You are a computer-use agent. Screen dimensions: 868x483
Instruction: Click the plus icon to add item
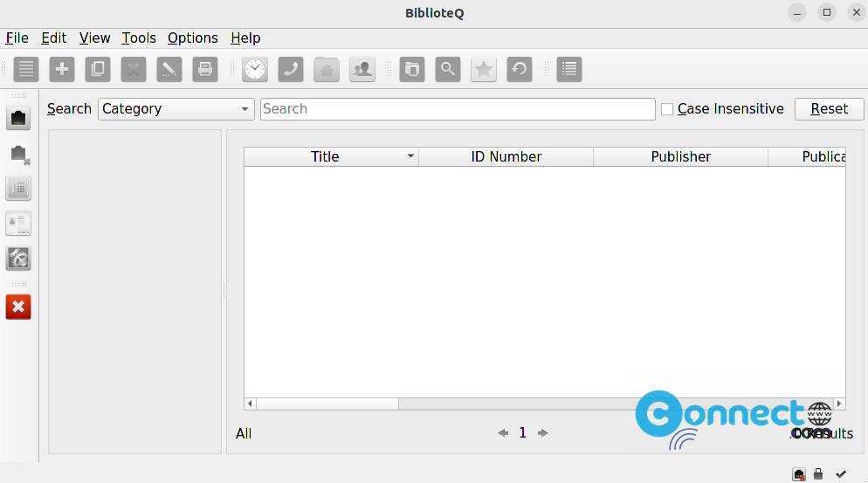pyautogui.click(x=62, y=69)
